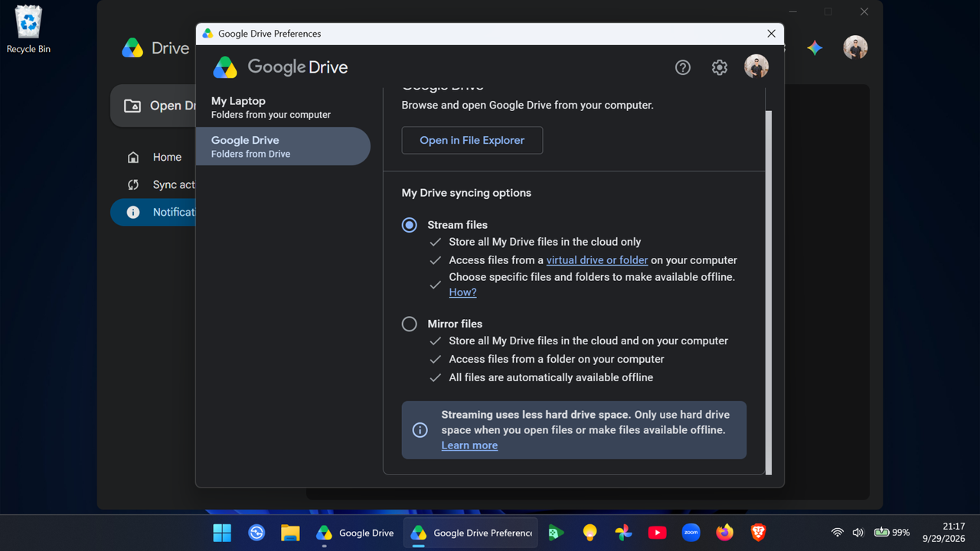Click 'Browse and open Google Drive from your computer.'

pos(528,106)
